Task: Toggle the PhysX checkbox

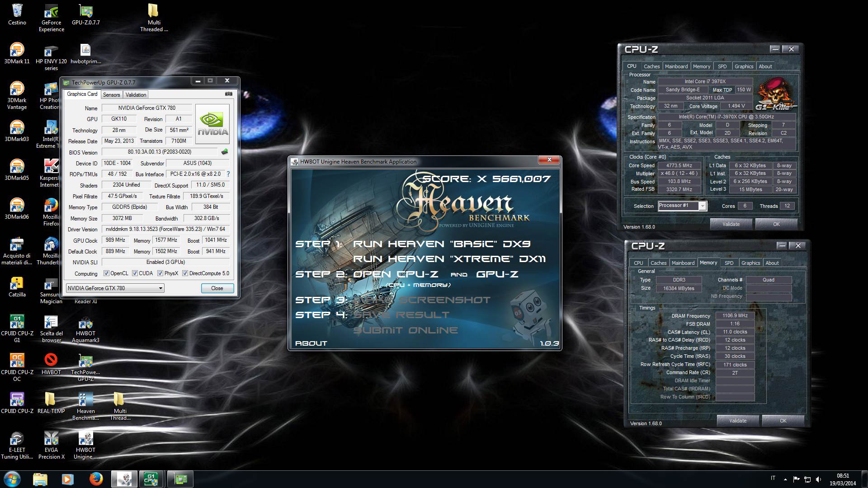Action: (160, 273)
